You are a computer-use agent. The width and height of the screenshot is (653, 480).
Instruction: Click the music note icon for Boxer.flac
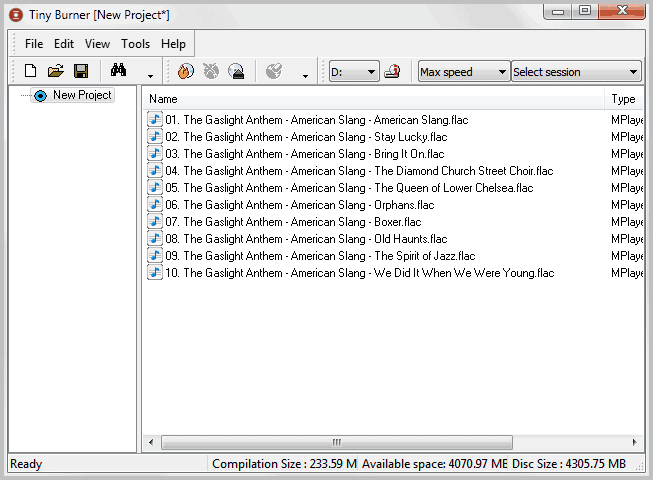[155, 221]
